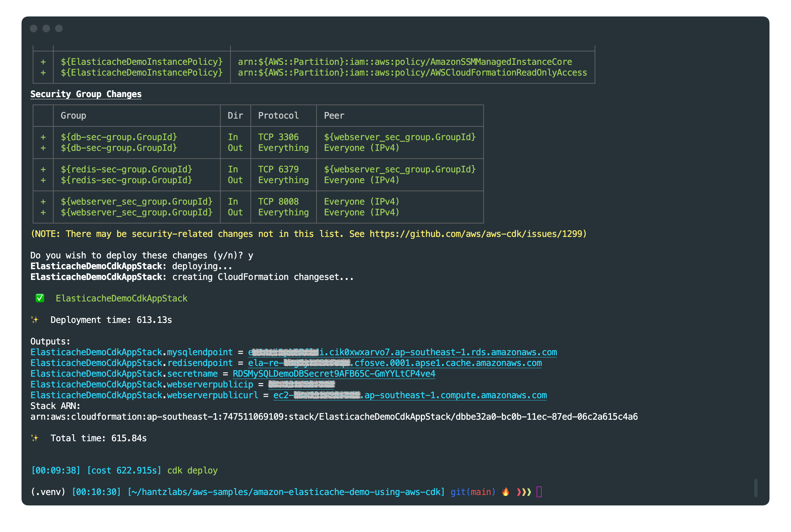This screenshot has width=791, height=532.
Task: Open the webserverpublicurl ec2 compute link
Action: [x=410, y=395]
